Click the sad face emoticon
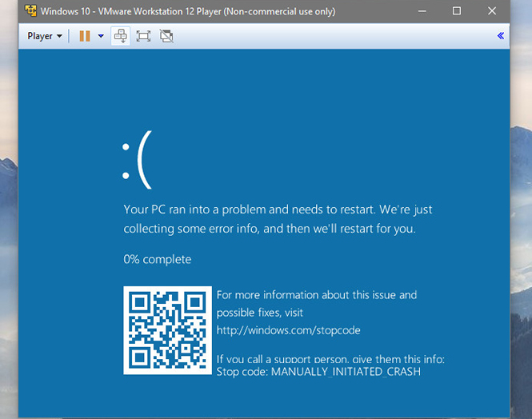 [x=137, y=160]
